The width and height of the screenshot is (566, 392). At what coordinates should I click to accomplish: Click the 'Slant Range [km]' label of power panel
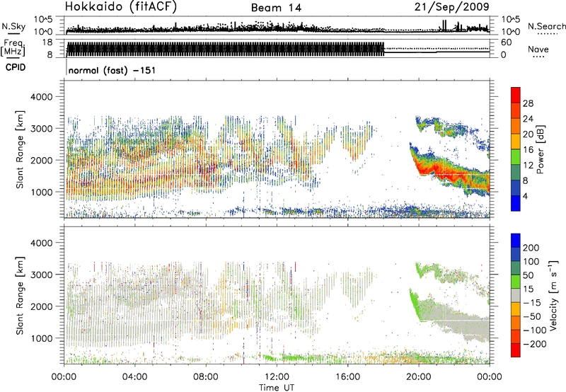20,149
